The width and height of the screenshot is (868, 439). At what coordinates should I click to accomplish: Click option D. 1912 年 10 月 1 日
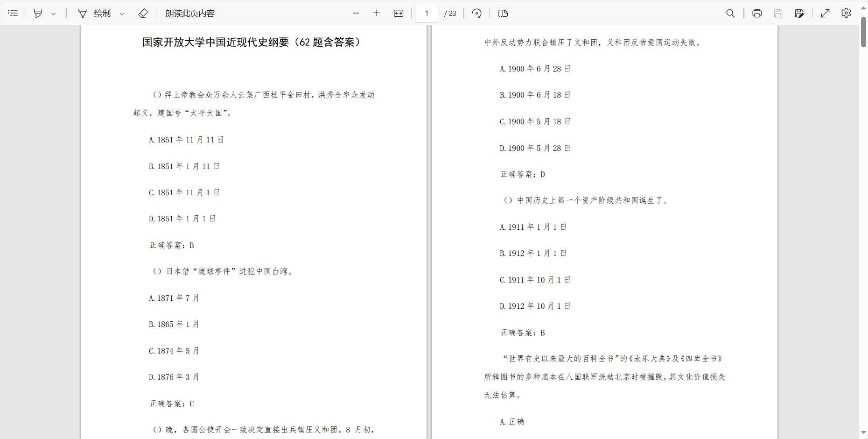click(x=535, y=306)
